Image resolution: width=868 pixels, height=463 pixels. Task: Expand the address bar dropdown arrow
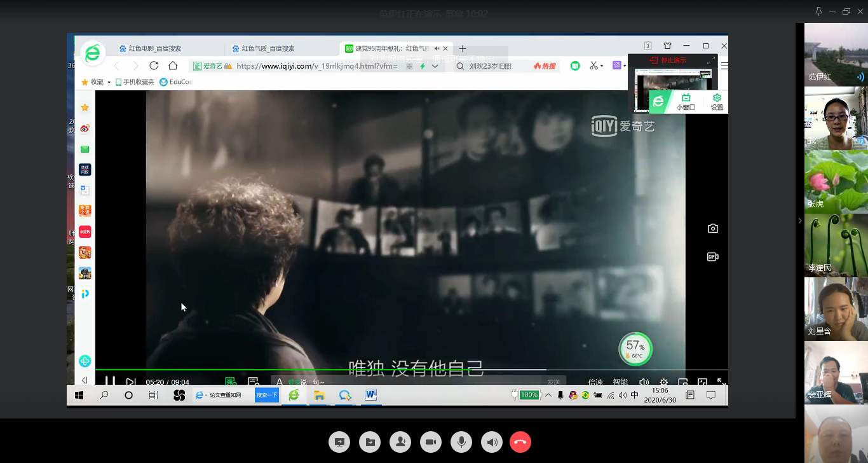435,66
